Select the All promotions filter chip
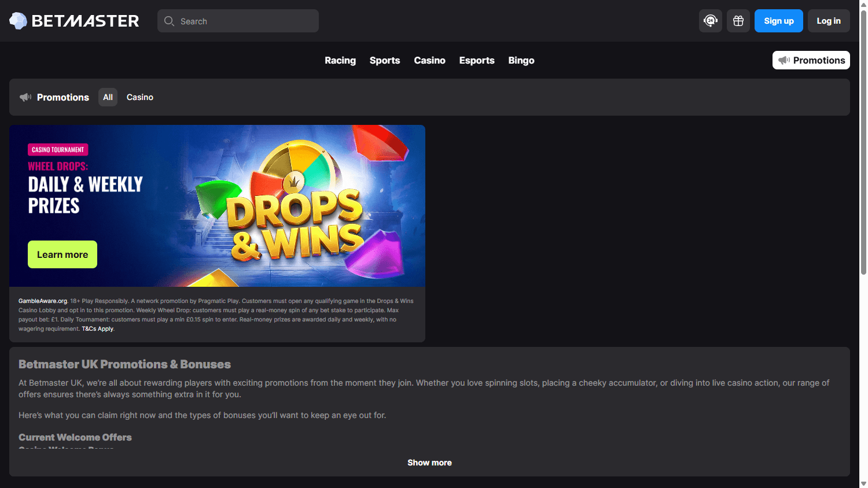The image size is (868, 488). (x=108, y=97)
